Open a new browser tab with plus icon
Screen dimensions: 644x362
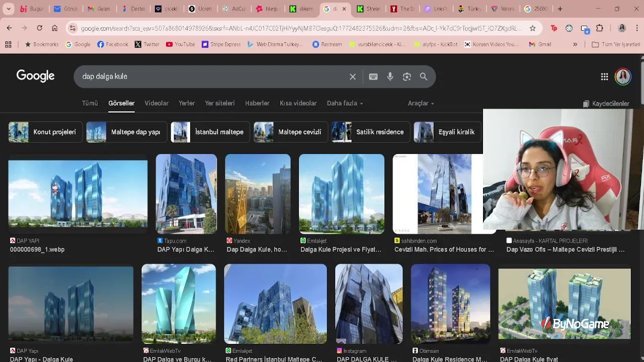560,9
